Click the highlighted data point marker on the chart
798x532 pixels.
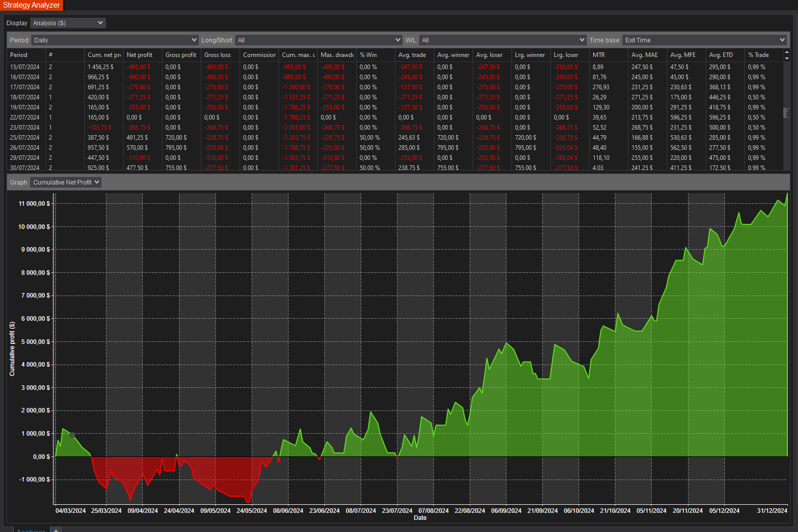pyautogui.click(x=73, y=435)
